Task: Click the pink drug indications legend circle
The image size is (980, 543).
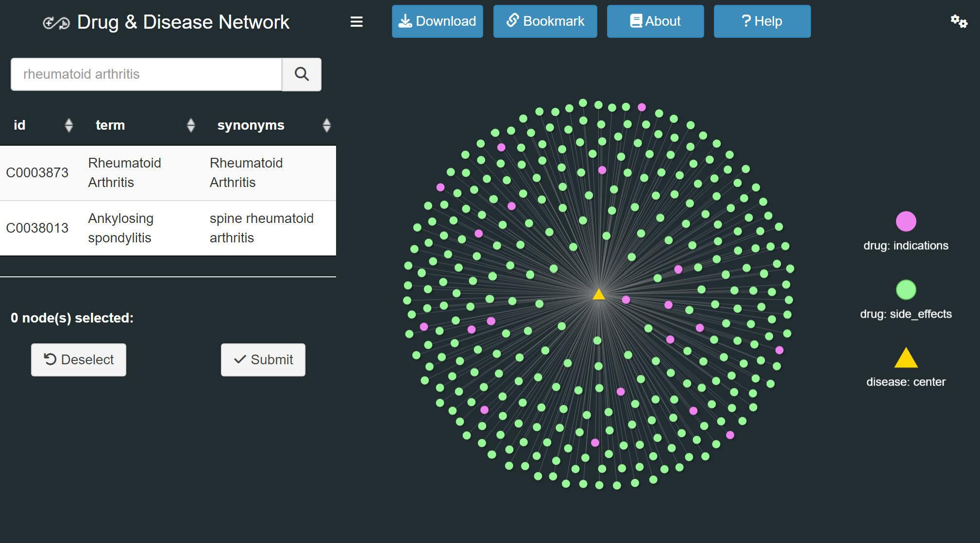Action: (906, 221)
